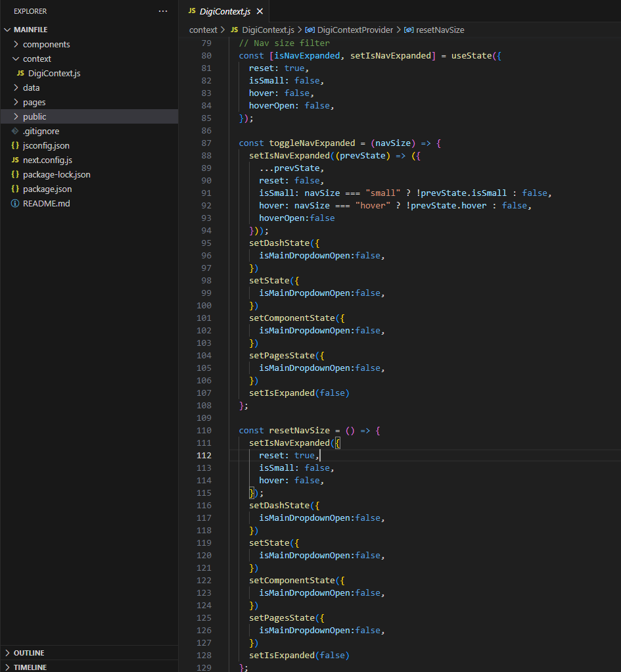Click DigiContextProvider in the breadcrumb
Viewport: 621px width, 672px height.
click(x=355, y=30)
